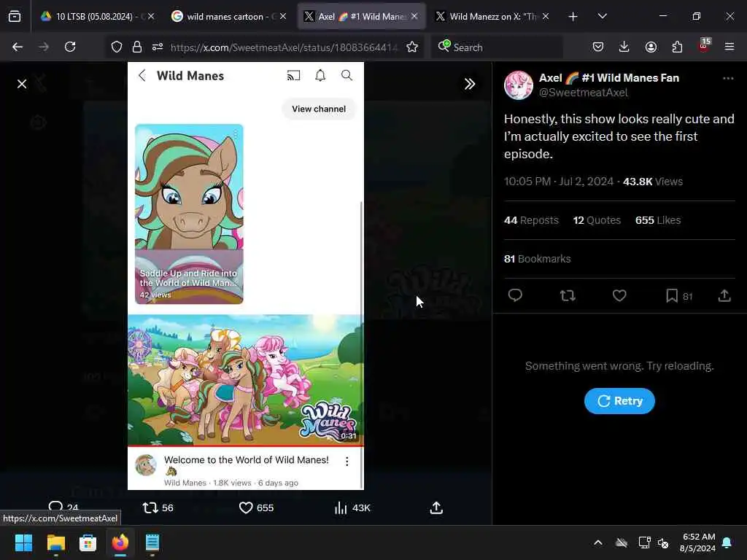The height and width of the screenshot is (560, 747).
Task: Click the reply speech bubble in sidebar
Action: click(515, 296)
